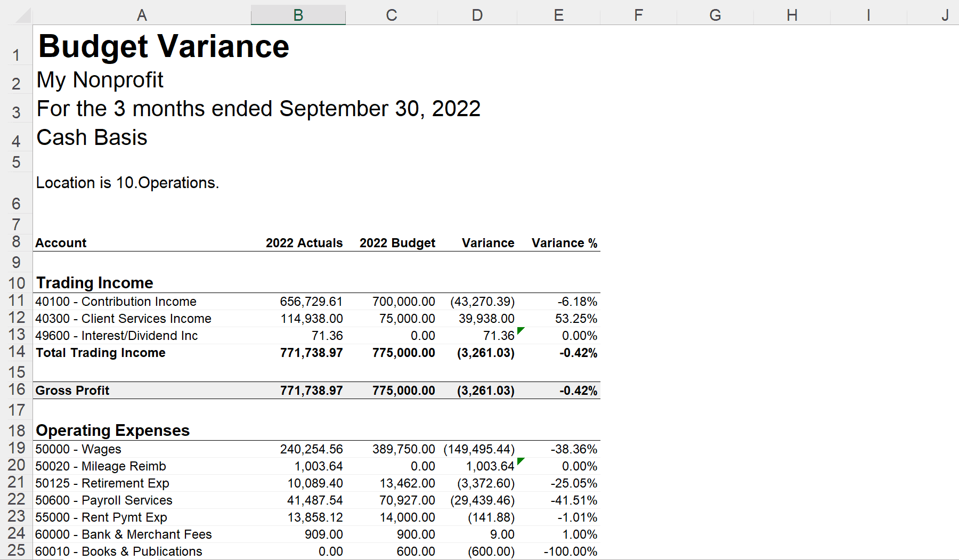This screenshot has width=959, height=560.
Task: Select column D header
Action: (477, 15)
